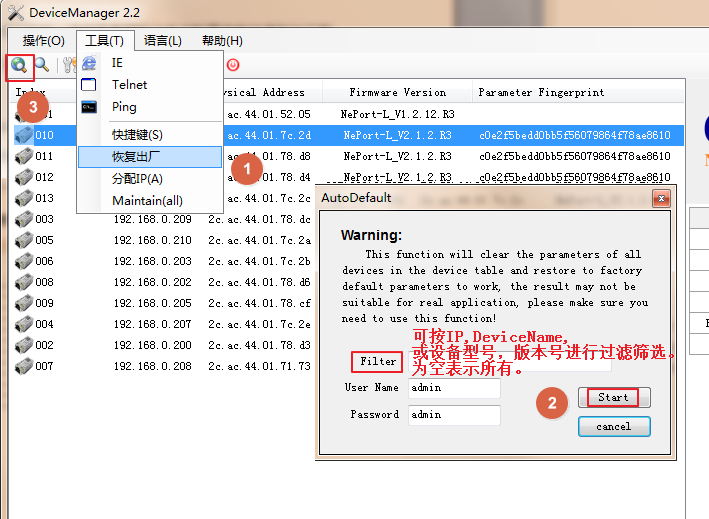
Task: Click the cancel button in dialog
Action: click(614, 426)
